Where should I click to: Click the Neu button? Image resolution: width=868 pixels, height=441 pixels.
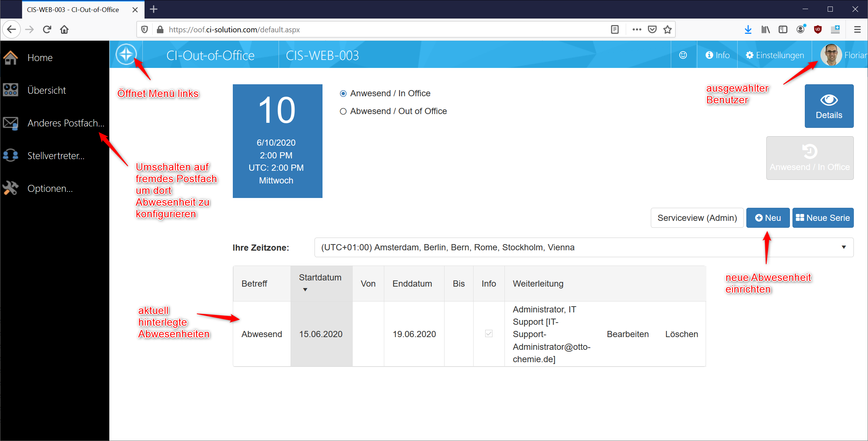pos(767,218)
